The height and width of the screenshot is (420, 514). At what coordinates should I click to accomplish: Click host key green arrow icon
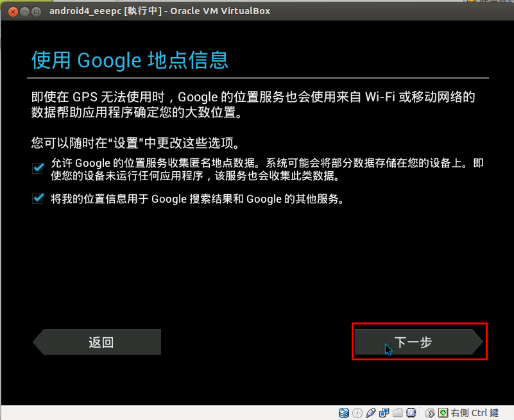443,412
